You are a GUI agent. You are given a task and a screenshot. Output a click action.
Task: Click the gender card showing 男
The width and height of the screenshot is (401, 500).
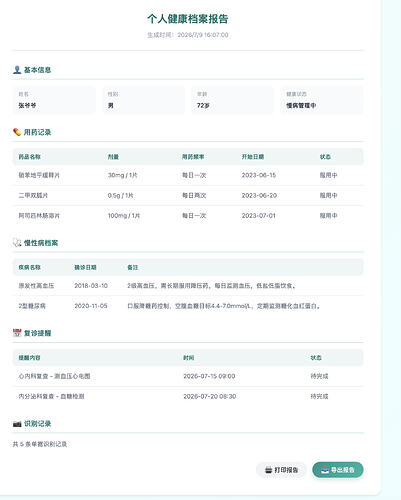click(x=143, y=100)
